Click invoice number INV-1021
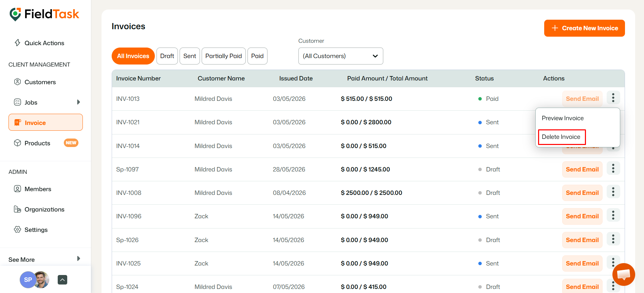This screenshot has width=644, height=293. (128, 122)
